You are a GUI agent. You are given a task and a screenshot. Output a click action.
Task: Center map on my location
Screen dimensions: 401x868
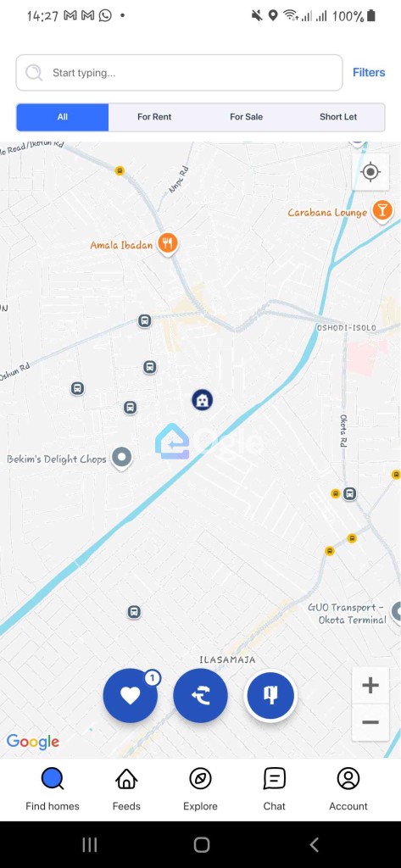pos(370,172)
